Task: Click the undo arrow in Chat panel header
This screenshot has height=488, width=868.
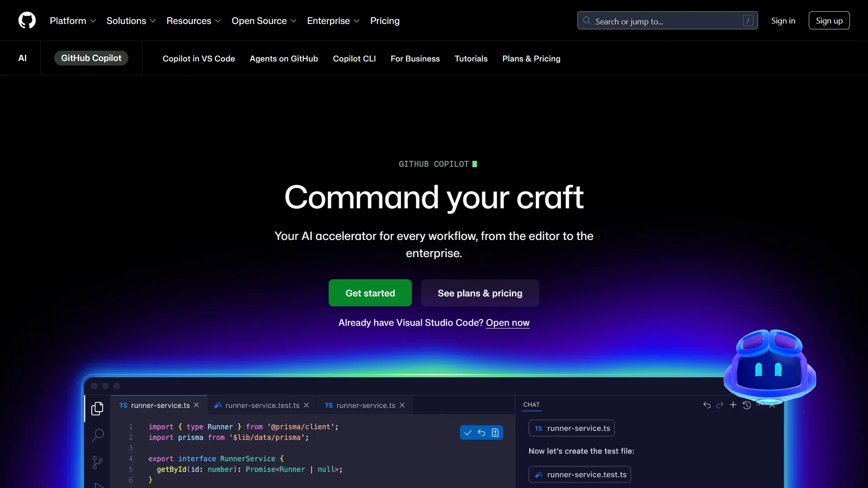Action: pos(707,405)
